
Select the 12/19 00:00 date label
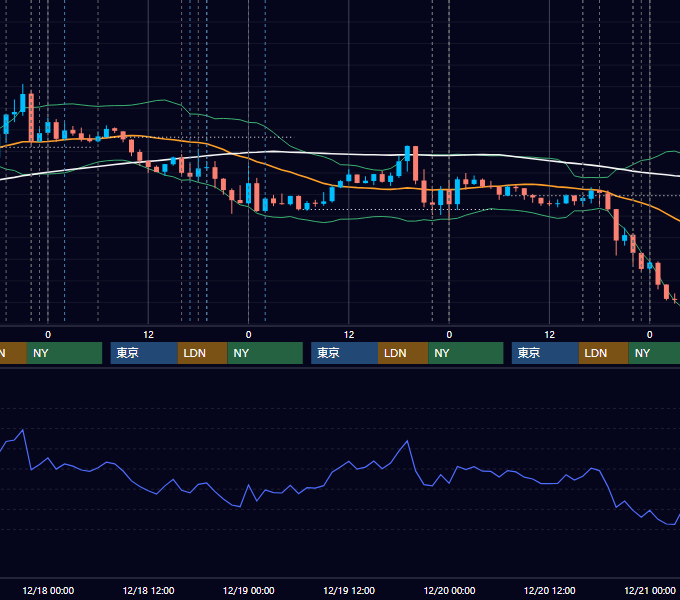pos(248,590)
